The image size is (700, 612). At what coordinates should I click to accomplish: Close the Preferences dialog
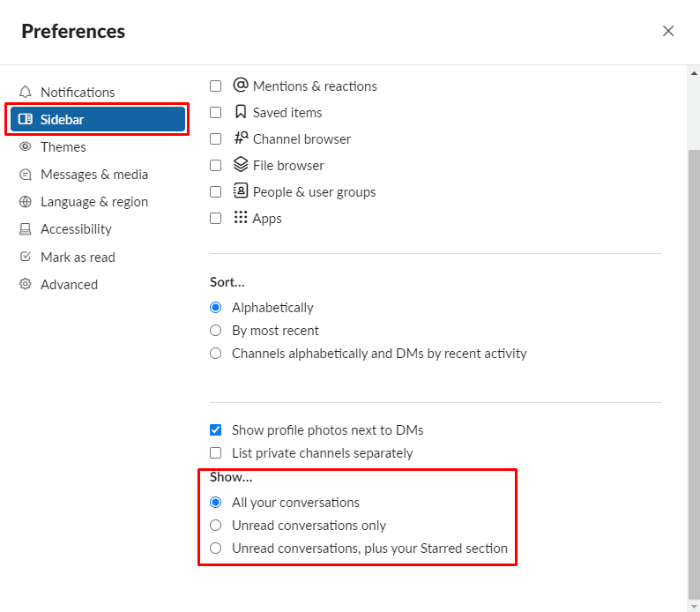[668, 31]
